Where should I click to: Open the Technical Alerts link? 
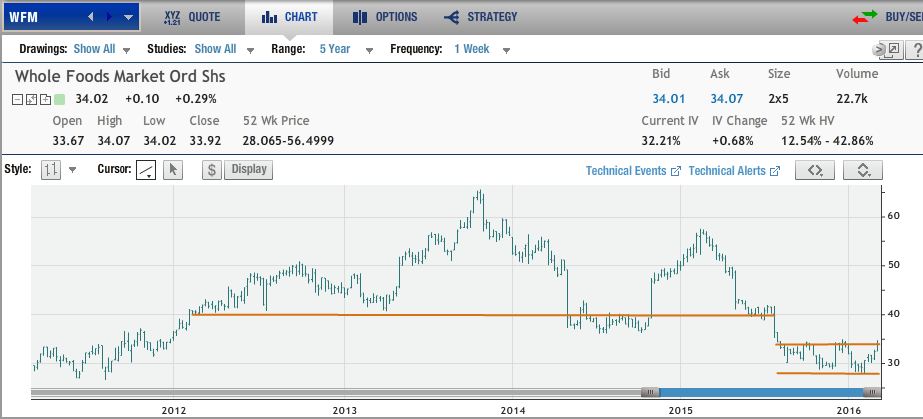click(x=727, y=171)
